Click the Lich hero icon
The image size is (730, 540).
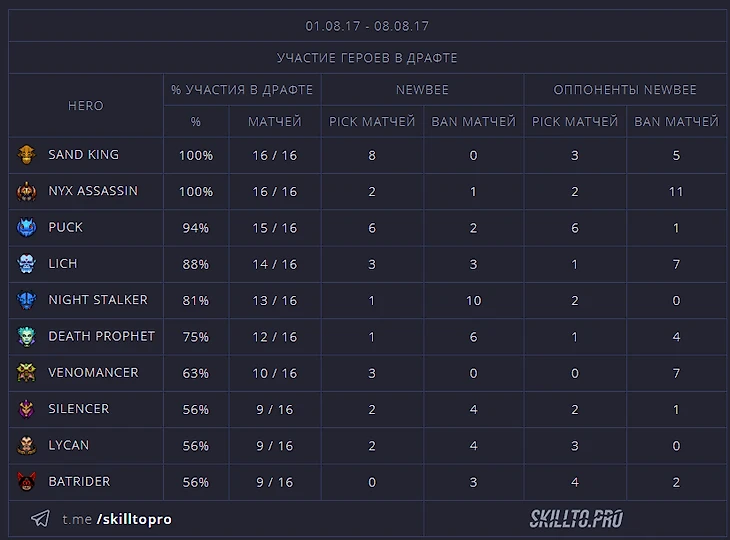click(x=27, y=264)
